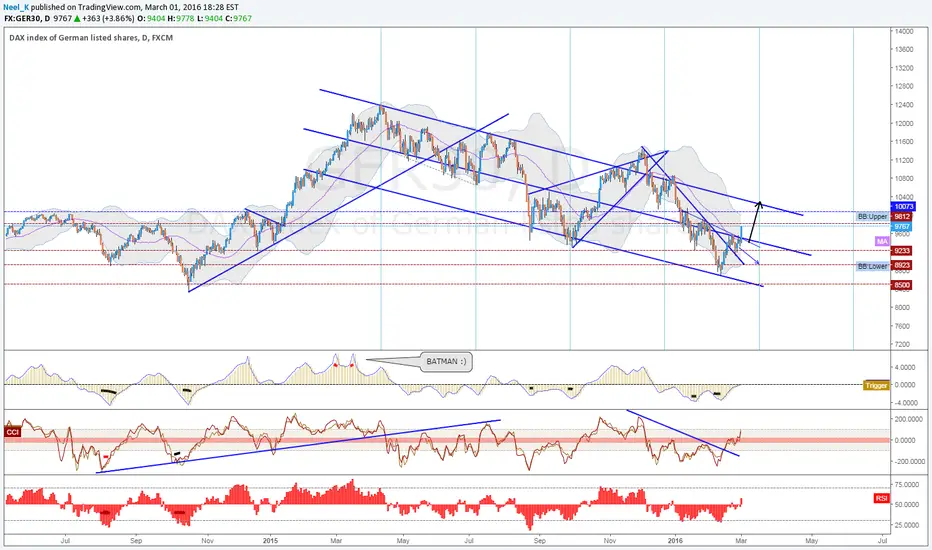This screenshot has height=550, width=932.
Task: Select the purple MA indicator label
Action: pyautogui.click(x=882, y=241)
